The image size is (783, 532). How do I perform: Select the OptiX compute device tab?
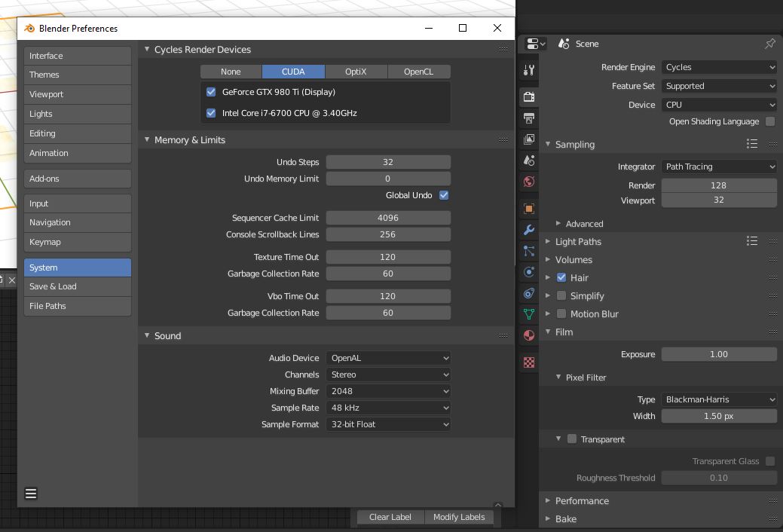(x=356, y=72)
